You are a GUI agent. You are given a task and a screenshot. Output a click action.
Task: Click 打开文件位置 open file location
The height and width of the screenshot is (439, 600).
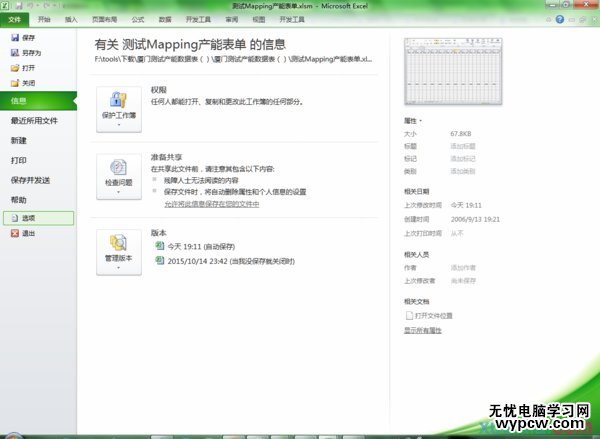click(x=429, y=316)
